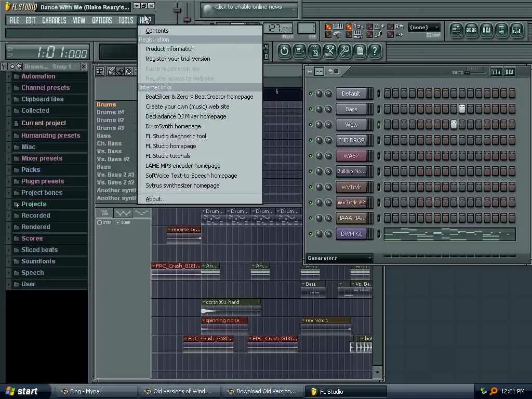532x399 pixels.
Task: Toggle the Browser using its panel icon
Action: tap(501, 31)
